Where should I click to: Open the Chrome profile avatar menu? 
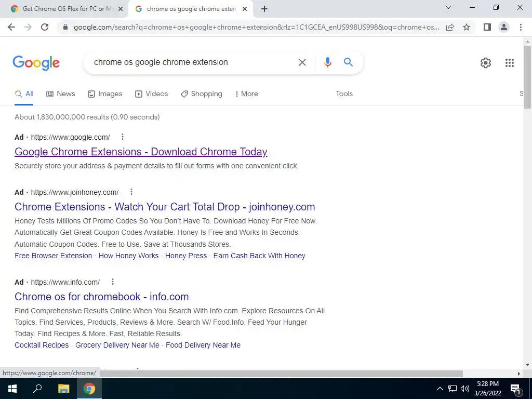click(x=504, y=27)
